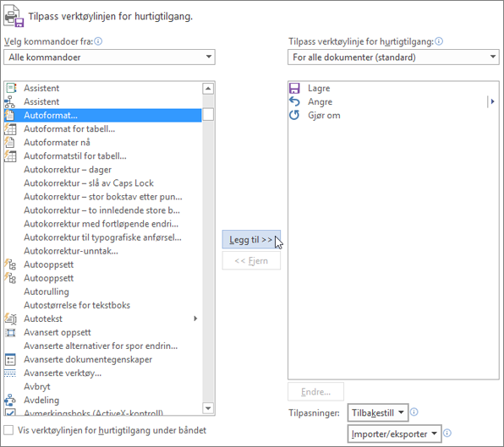
Task: Click the command list scroll up arrow
Action: tap(208, 89)
